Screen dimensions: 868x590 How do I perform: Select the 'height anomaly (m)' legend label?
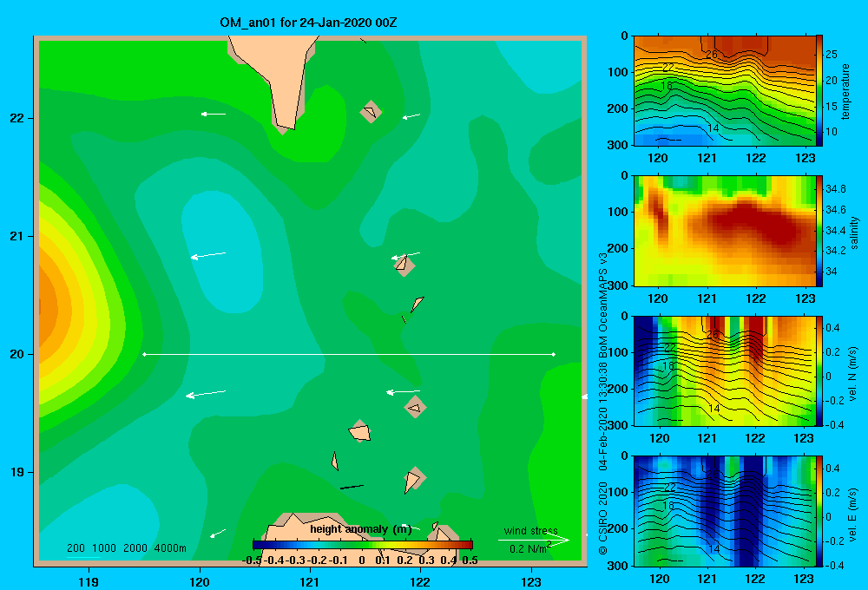[361, 529]
